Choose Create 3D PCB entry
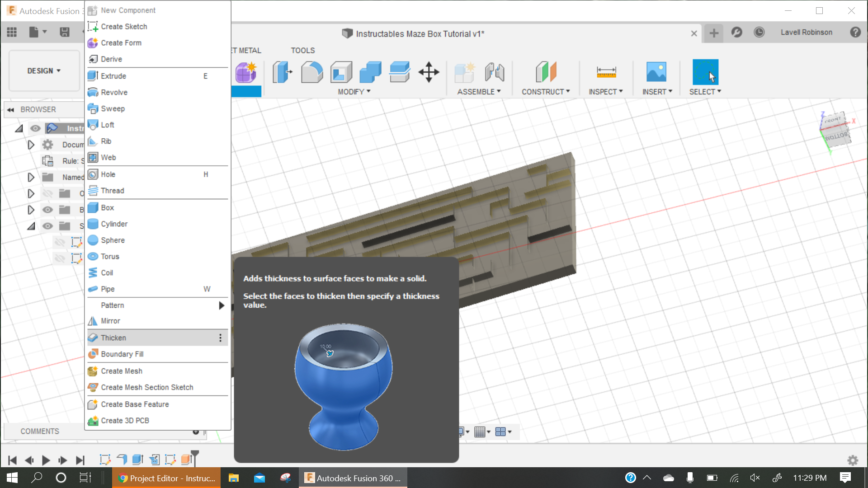 (x=157, y=421)
